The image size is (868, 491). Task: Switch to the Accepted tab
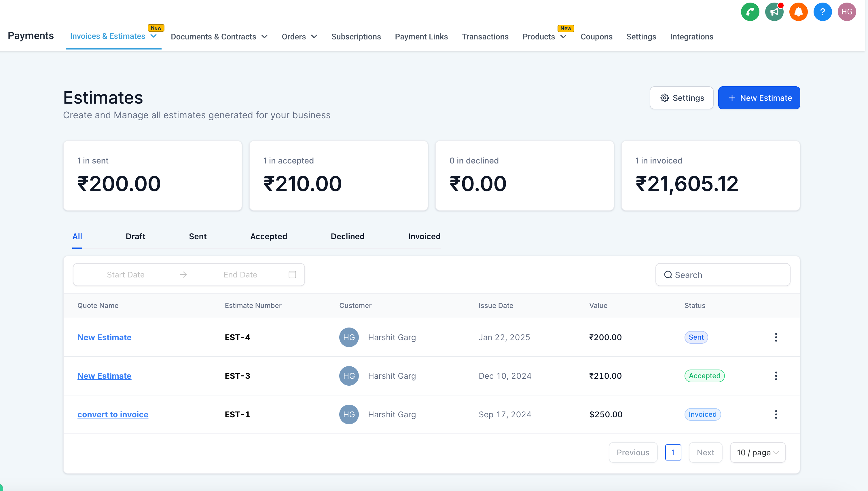268,236
